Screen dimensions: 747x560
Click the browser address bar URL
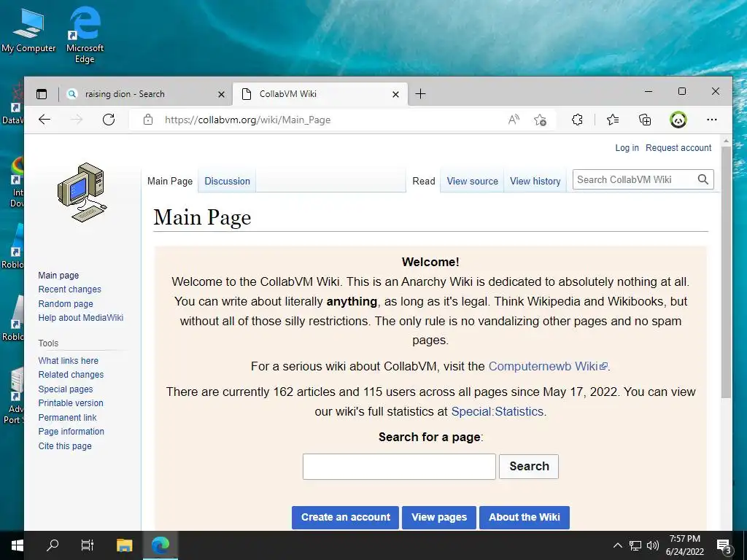tap(248, 120)
